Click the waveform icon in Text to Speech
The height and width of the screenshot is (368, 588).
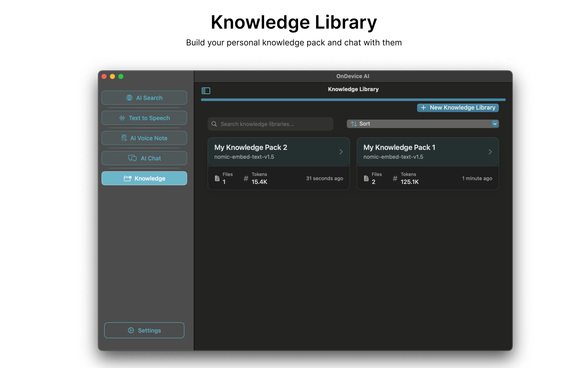tap(122, 118)
